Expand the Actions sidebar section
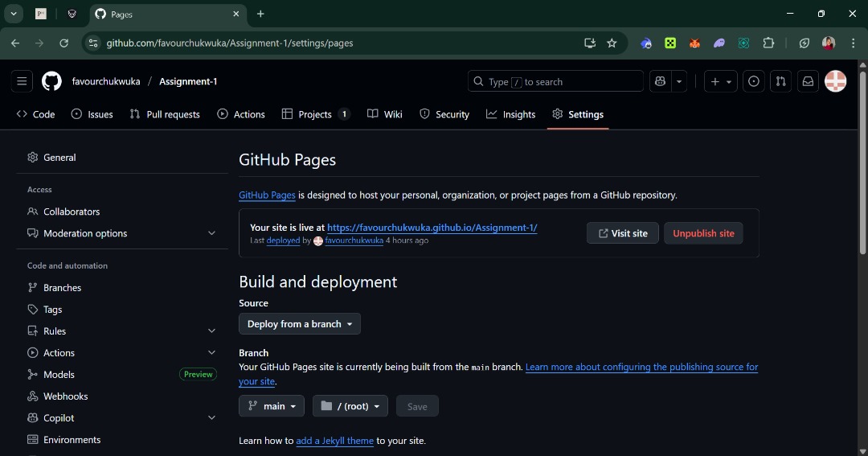 122,352
